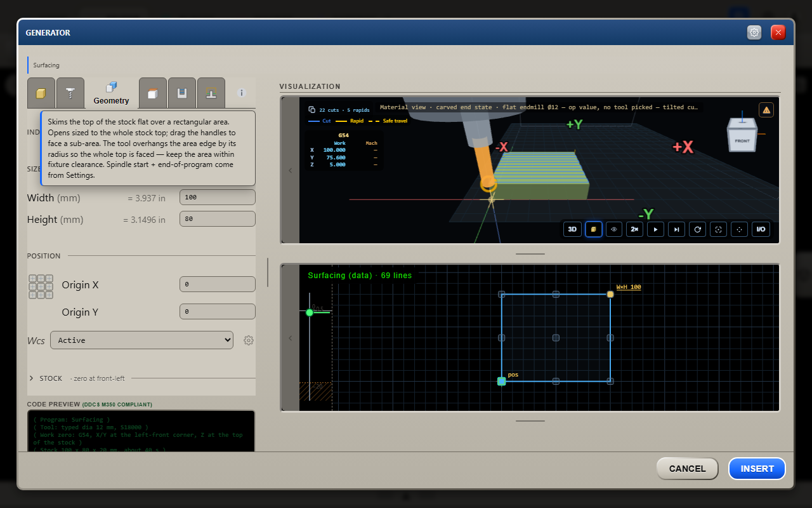
Task: Select the Geometry tab
Action: pyautogui.click(x=111, y=93)
